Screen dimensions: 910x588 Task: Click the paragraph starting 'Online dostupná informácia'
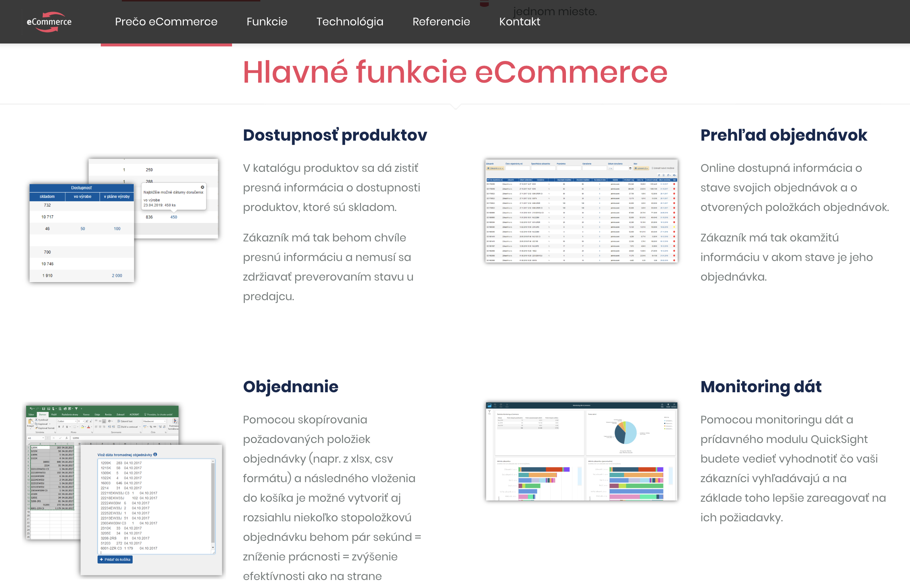click(x=795, y=187)
